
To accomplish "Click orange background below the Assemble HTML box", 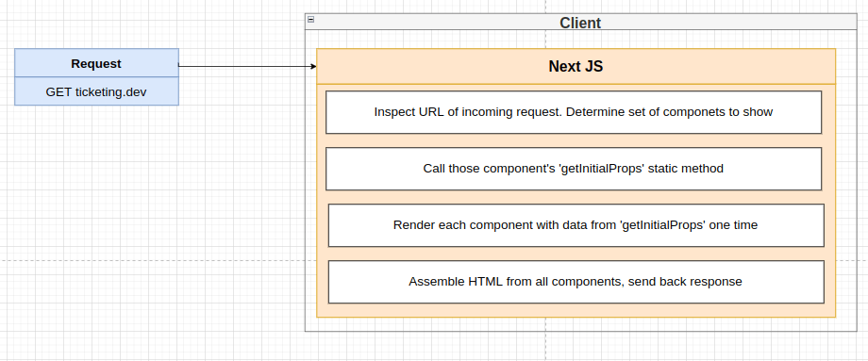I will pos(576,310).
